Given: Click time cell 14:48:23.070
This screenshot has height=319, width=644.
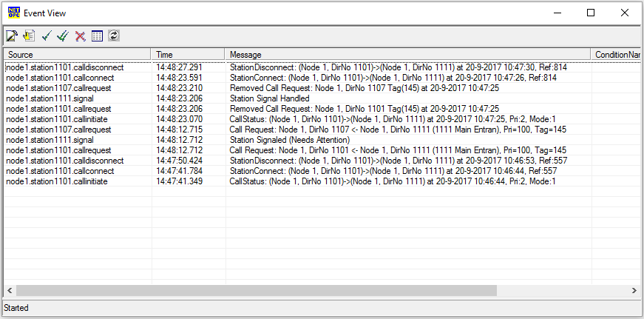Looking at the screenshot, I should pyautogui.click(x=179, y=119).
